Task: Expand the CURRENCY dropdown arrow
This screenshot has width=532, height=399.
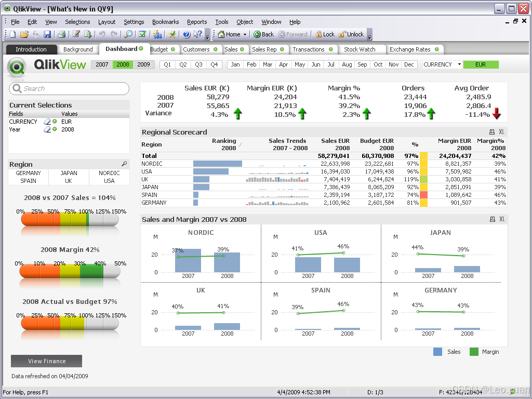Action: tap(459, 64)
